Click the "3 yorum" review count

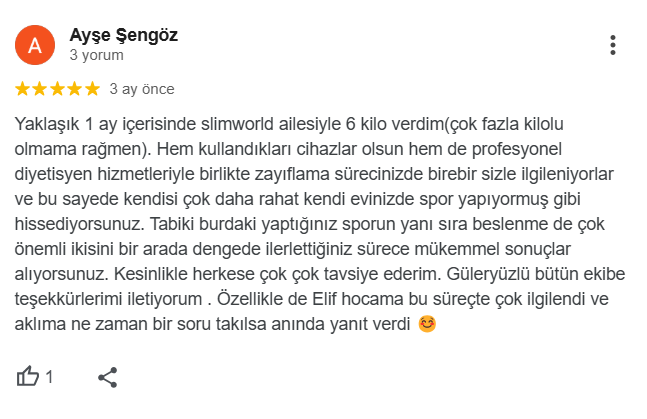click(x=96, y=56)
